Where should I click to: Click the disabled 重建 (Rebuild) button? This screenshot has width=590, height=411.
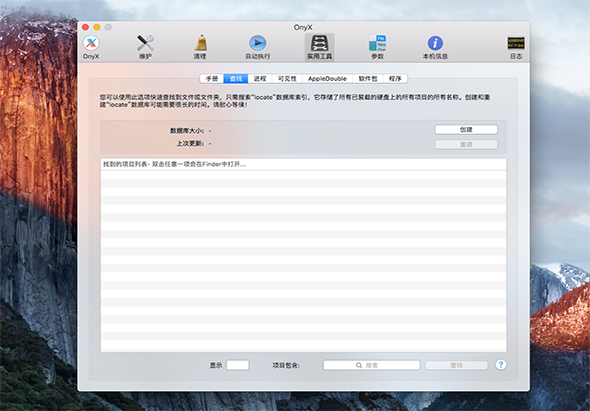(x=466, y=144)
